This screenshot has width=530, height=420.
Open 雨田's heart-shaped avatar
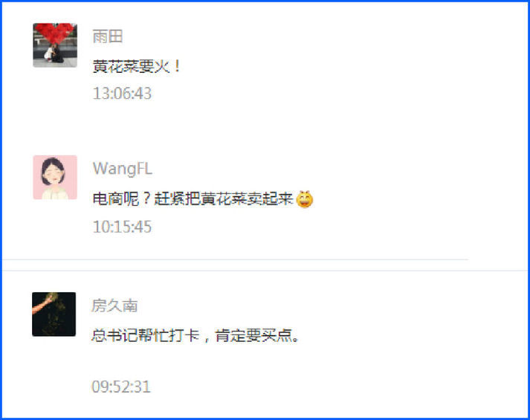pyautogui.click(x=55, y=45)
